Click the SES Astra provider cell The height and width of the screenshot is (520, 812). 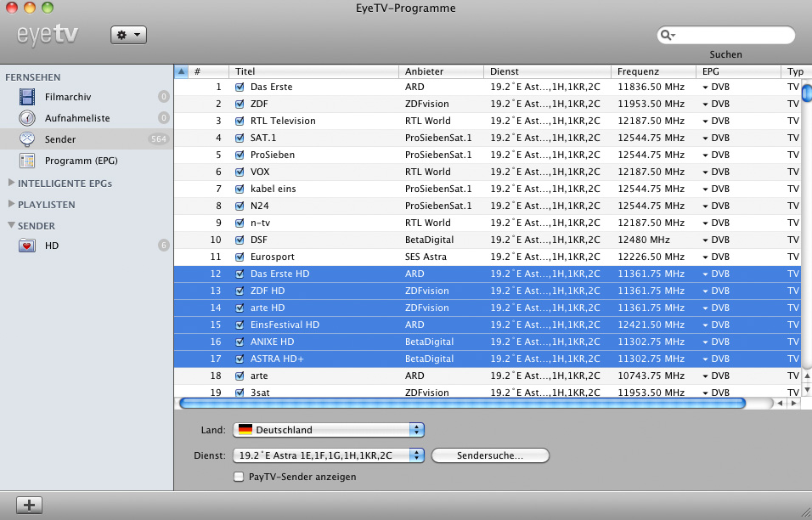pos(426,257)
